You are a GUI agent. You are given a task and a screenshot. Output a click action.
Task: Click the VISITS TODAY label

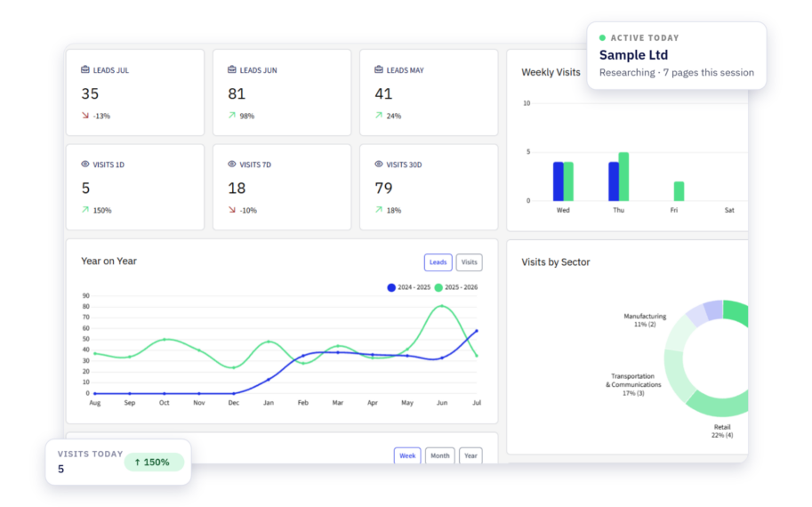pos(90,454)
